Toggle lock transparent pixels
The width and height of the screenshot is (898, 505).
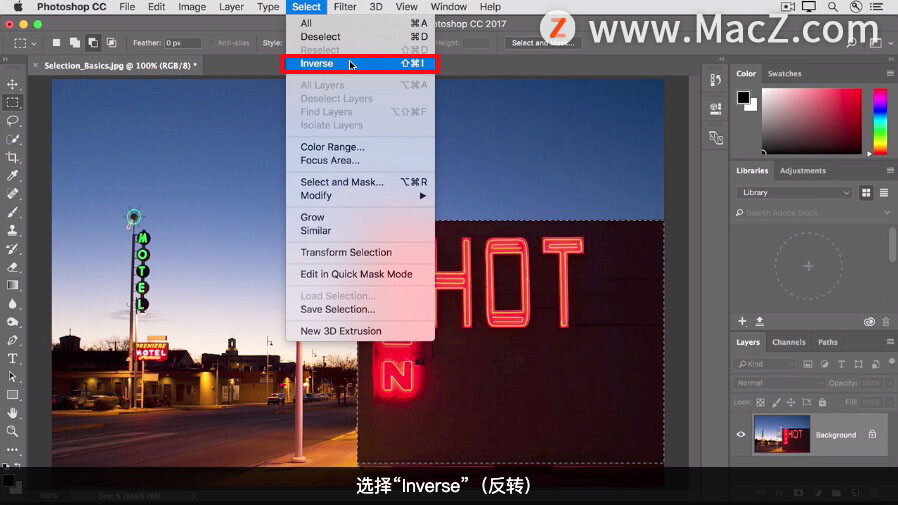point(761,403)
